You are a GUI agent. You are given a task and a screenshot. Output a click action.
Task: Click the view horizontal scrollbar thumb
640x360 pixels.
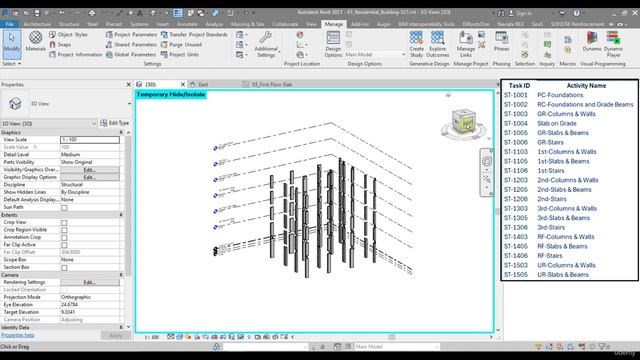pyautogui.click(x=391, y=337)
